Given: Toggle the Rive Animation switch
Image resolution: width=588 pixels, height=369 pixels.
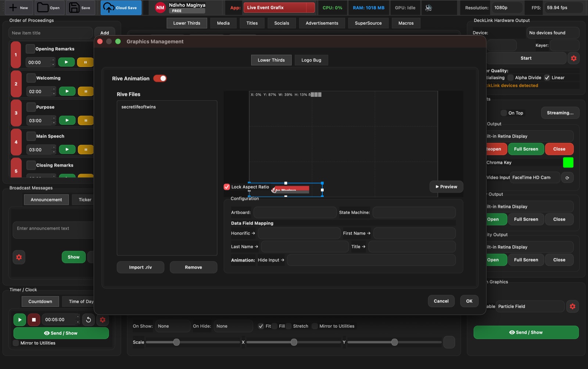Looking at the screenshot, I should (160, 78).
